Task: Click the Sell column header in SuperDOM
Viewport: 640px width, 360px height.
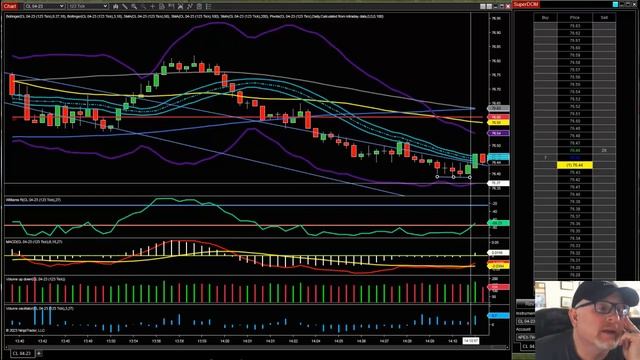Action: 604,18
